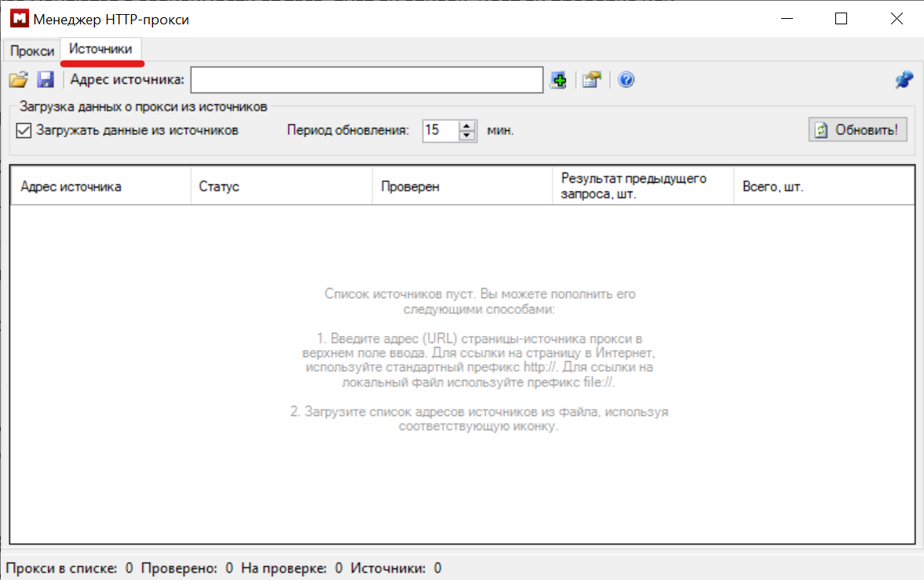Uncheck 'Загружать данные из источников' checkbox
This screenshot has height=580, width=924.
pos(24,130)
